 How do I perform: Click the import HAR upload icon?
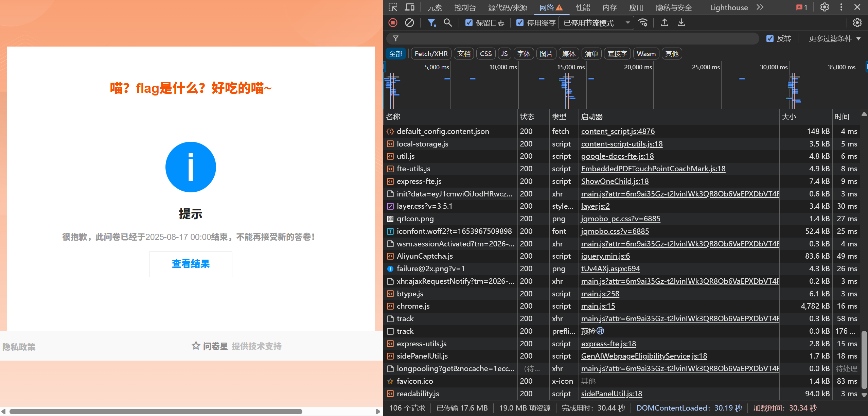point(665,23)
